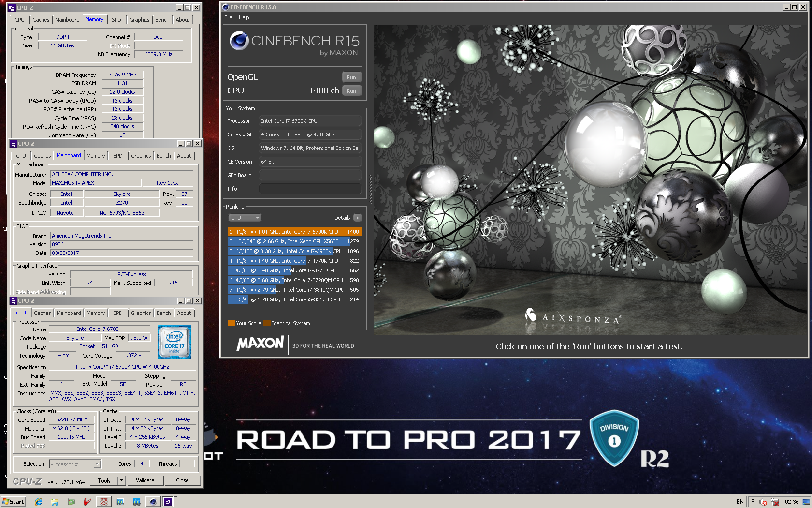Open SPD tab in CPU-Z Memory window
This screenshot has width=812, height=508.
point(116,20)
